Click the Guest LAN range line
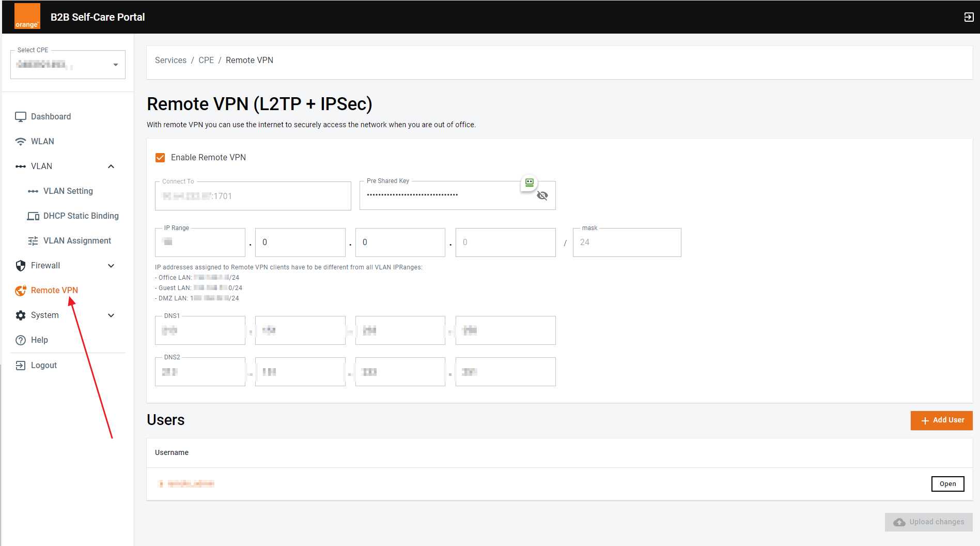 click(x=198, y=288)
